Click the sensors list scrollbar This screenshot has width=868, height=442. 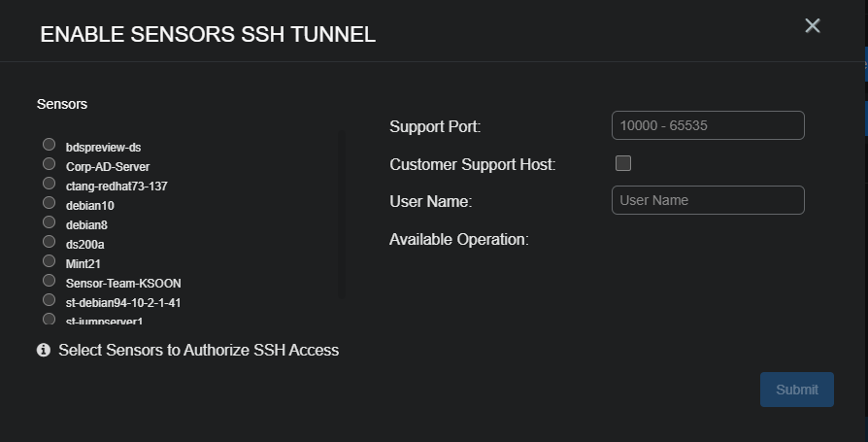tap(341, 216)
